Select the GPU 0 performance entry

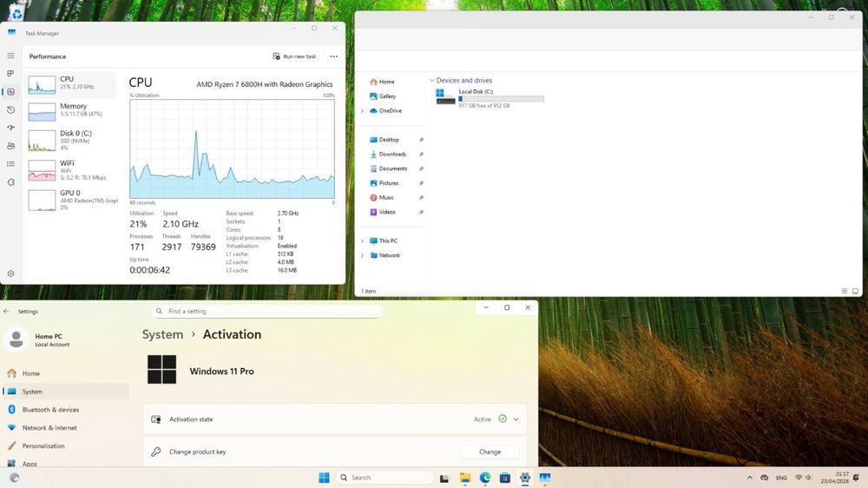click(71, 200)
